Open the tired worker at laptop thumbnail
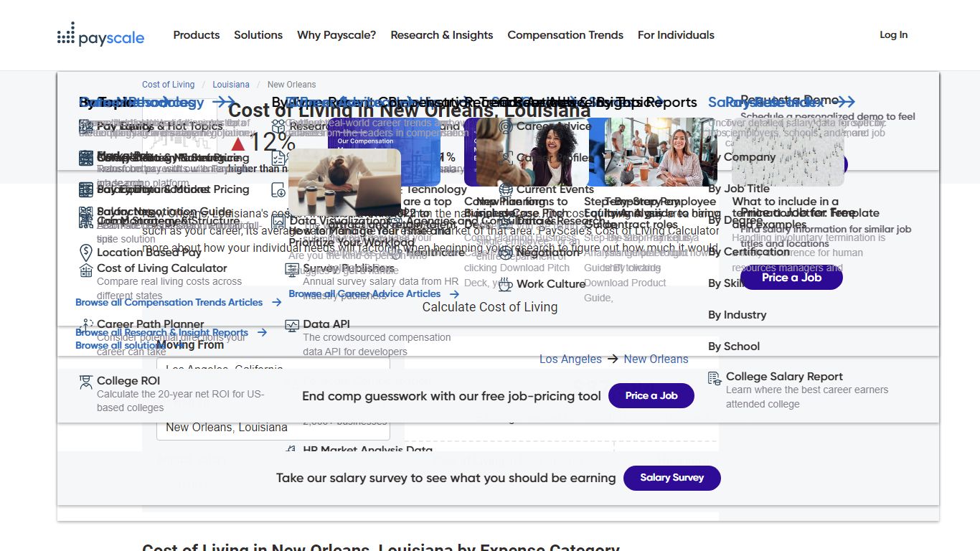This screenshot has width=980, height=551. click(x=344, y=183)
